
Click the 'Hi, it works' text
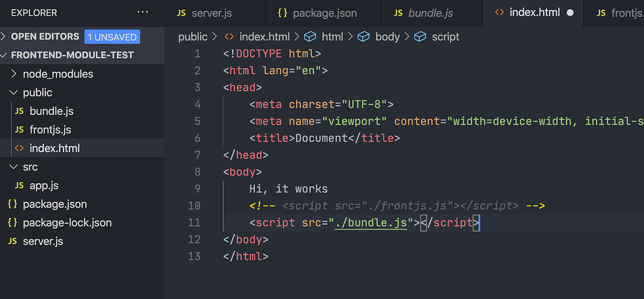coord(289,189)
